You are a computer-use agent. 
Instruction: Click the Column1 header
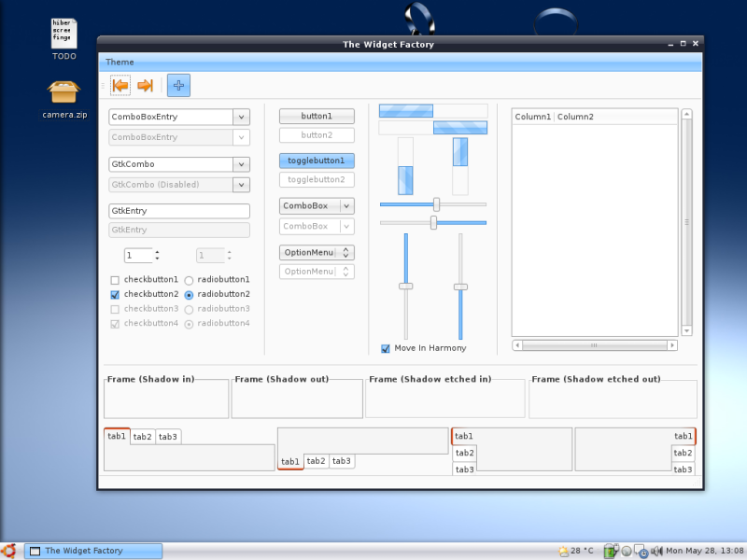point(533,117)
